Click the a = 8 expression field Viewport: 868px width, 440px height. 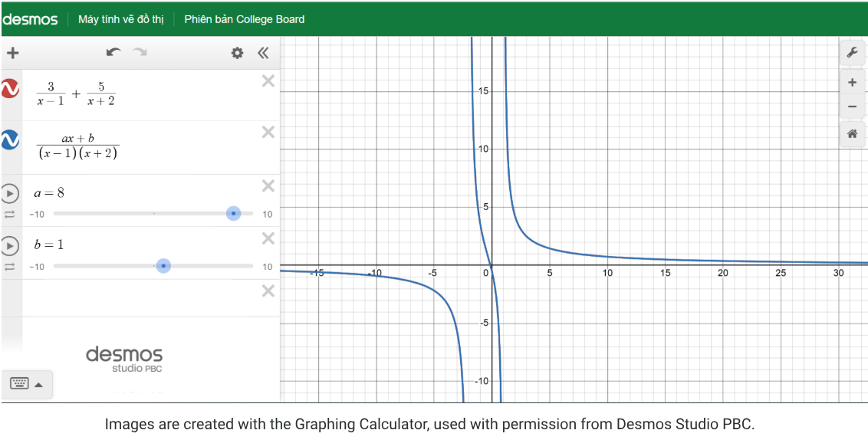click(51, 192)
